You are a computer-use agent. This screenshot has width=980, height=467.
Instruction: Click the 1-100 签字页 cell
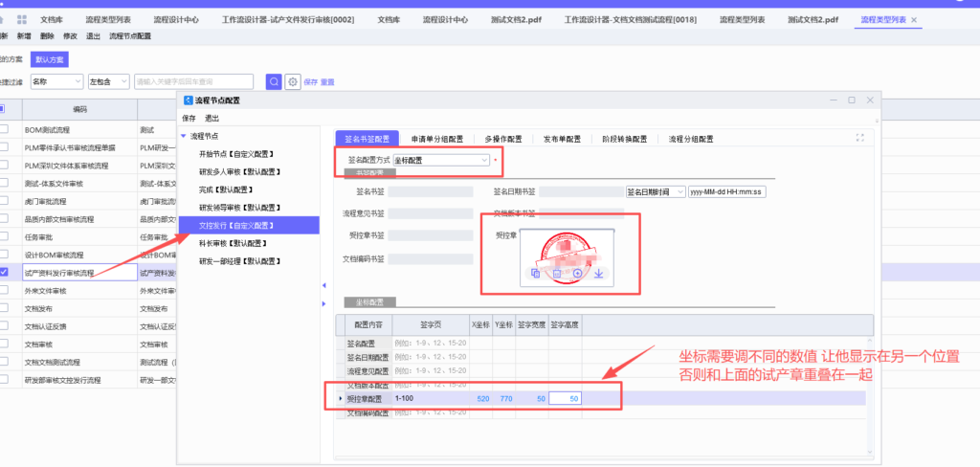click(431, 398)
